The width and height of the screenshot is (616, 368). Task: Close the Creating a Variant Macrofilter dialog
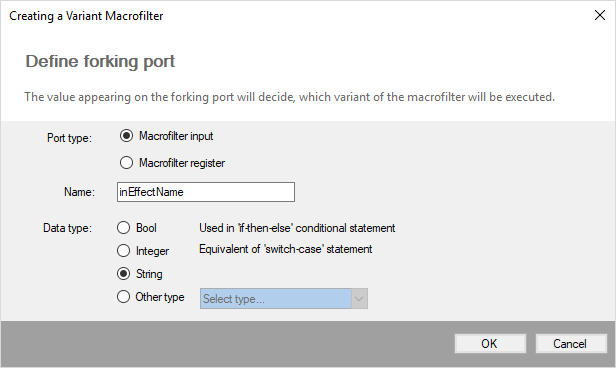tap(600, 15)
